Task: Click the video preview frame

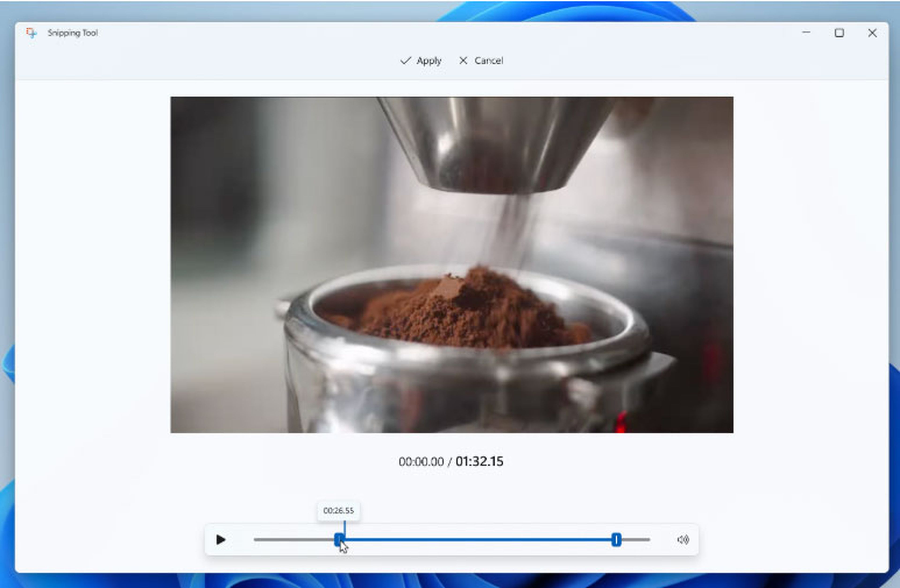Action: point(451,265)
